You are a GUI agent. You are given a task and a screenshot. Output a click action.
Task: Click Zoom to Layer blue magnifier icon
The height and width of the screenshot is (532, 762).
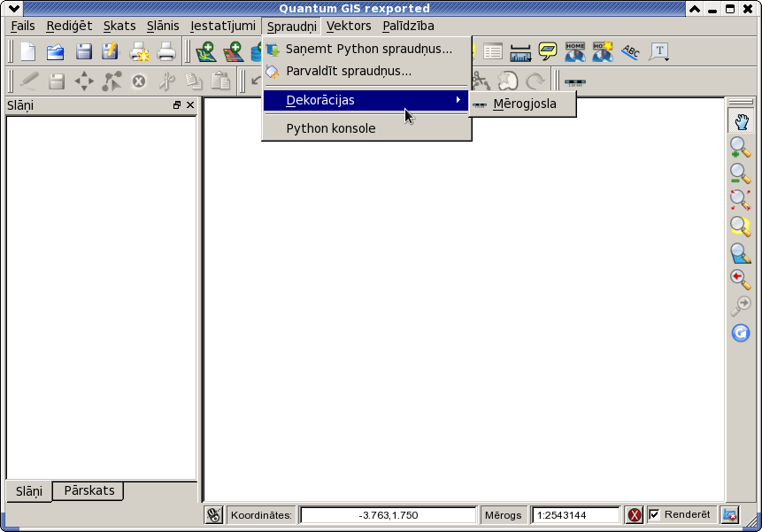click(x=741, y=254)
